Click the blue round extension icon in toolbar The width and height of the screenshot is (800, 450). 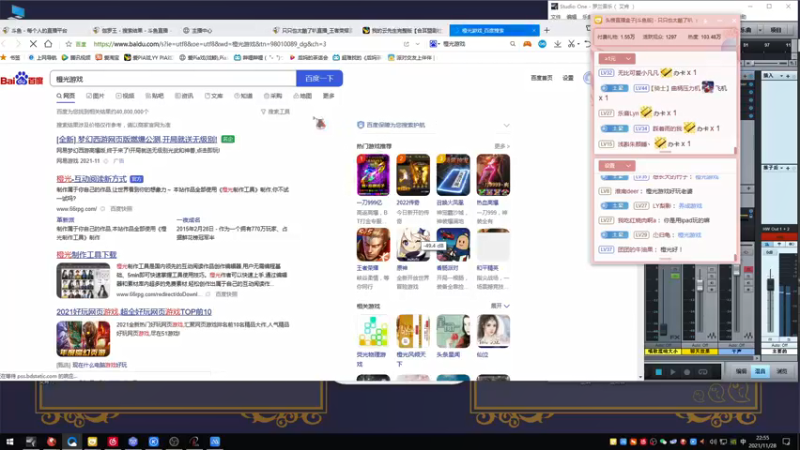[542, 44]
